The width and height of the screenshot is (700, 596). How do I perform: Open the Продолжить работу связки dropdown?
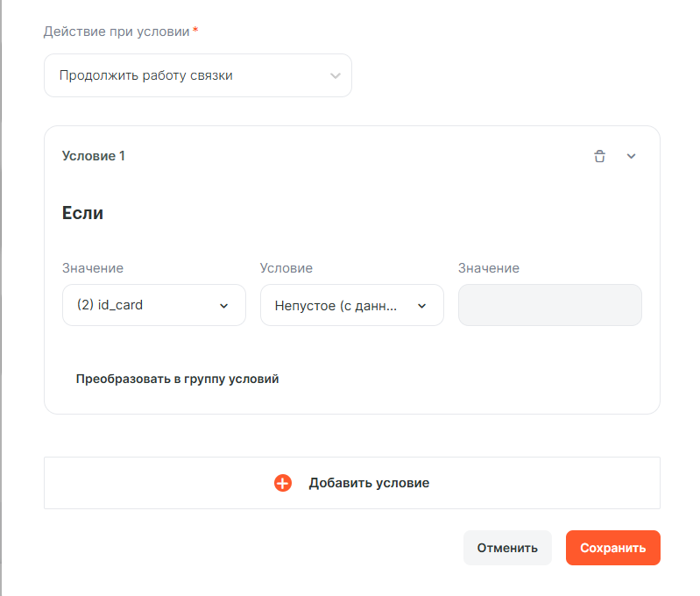(197, 75)
